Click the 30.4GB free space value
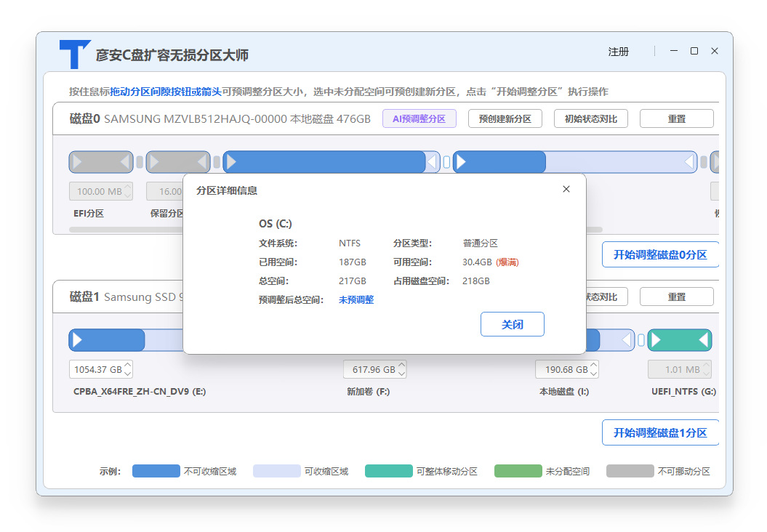 coord(477,262)
